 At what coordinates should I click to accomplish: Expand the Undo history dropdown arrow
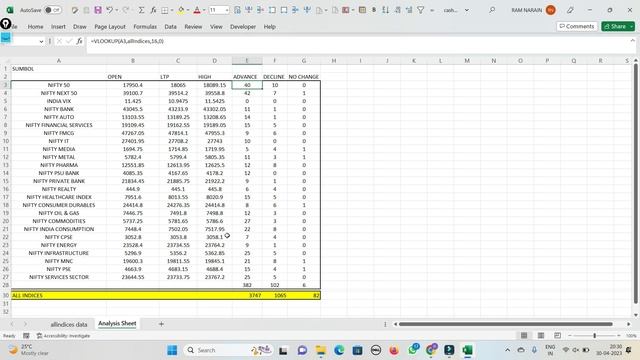116,10
